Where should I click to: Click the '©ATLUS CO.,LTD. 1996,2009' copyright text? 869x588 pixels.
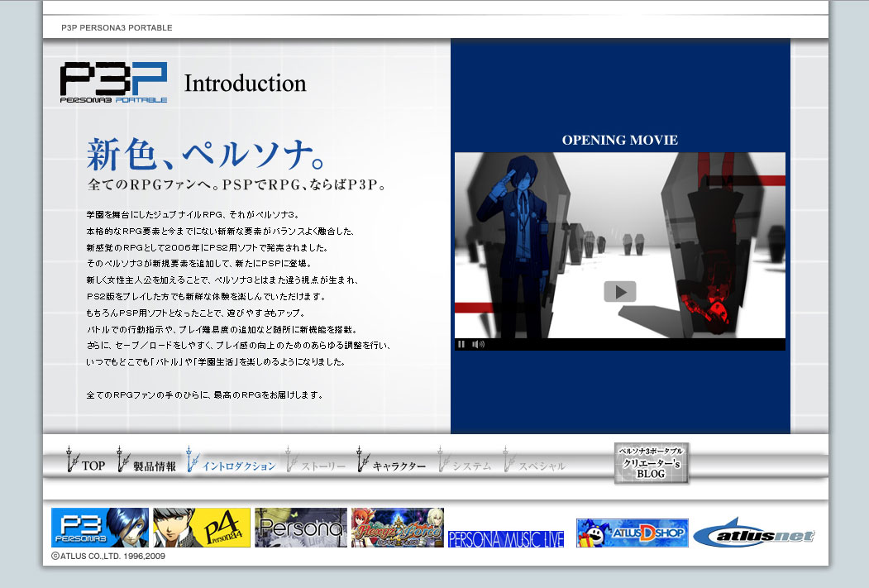pos(108,556)
